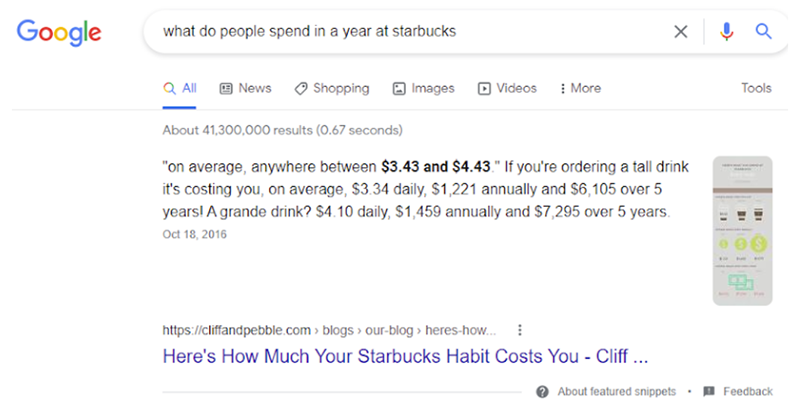Click the question mark icon beside About featured snippets
The image size is (800, 420).
click(x=542, y=391)
